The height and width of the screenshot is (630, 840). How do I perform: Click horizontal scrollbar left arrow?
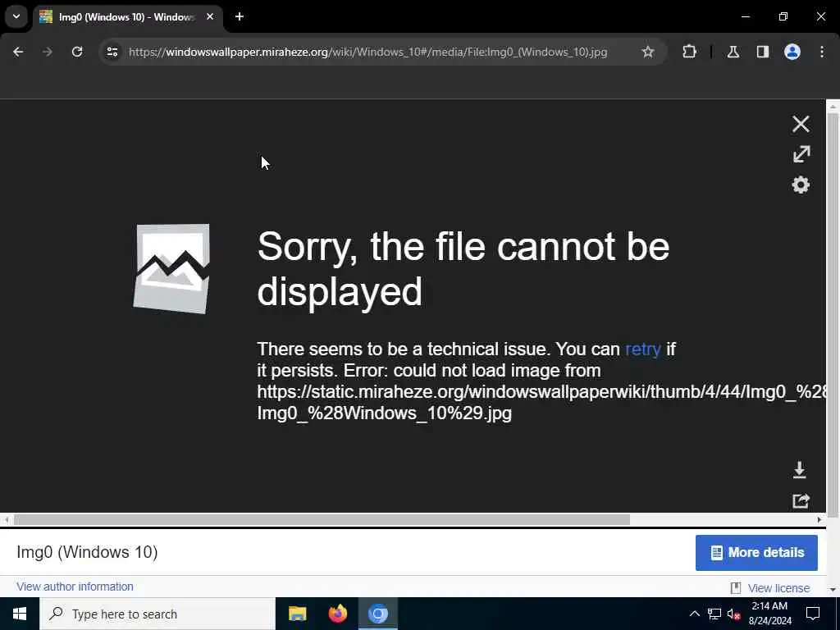pos(7,519)
